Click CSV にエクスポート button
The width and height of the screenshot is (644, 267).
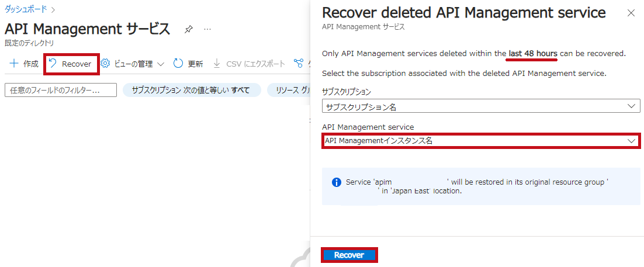[x=250, y=64]
